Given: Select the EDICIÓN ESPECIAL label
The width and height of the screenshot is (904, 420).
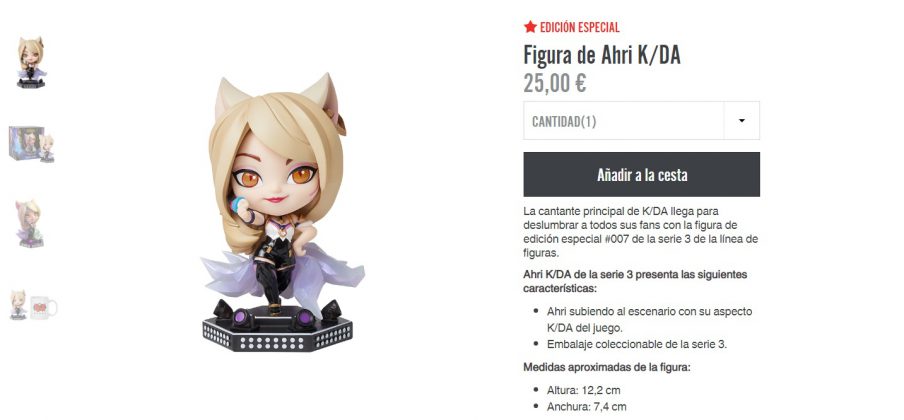Looking at the screenshot, I should click(x=579, y=27).
